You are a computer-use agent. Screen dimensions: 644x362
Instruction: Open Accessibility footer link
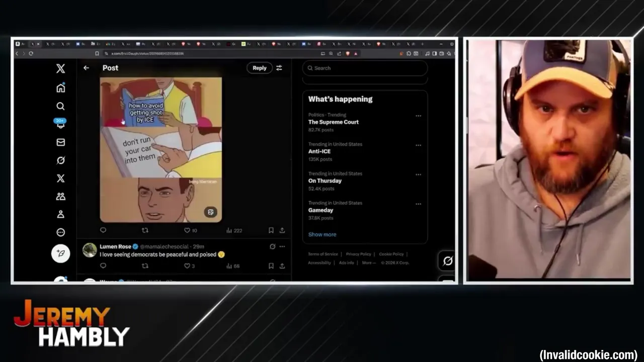(319, 263)
